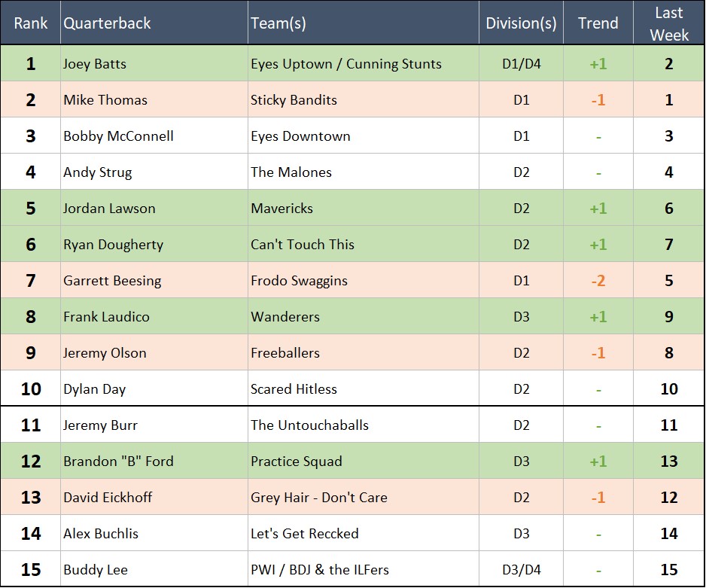Click the Freeballers team cell
The image size is (706, 588).
click(285, 353)
